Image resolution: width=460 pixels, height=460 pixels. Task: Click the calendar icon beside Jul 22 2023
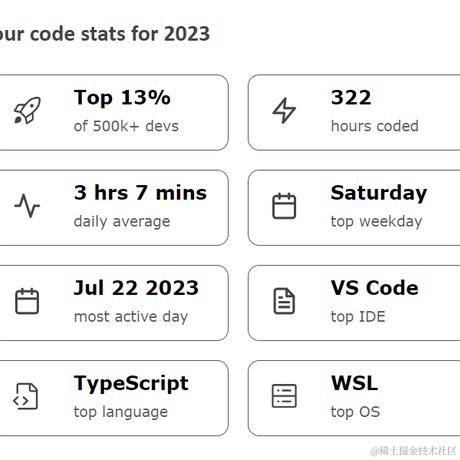pos(27,301)
